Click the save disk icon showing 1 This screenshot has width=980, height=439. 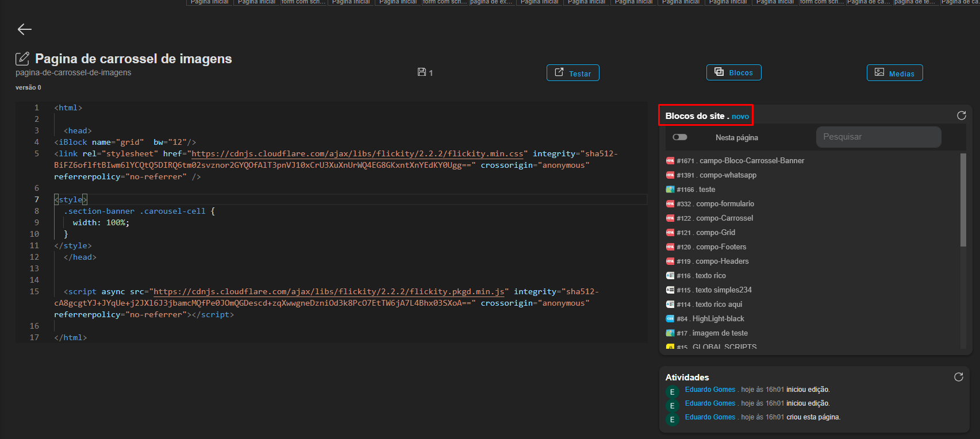(422, 72)
